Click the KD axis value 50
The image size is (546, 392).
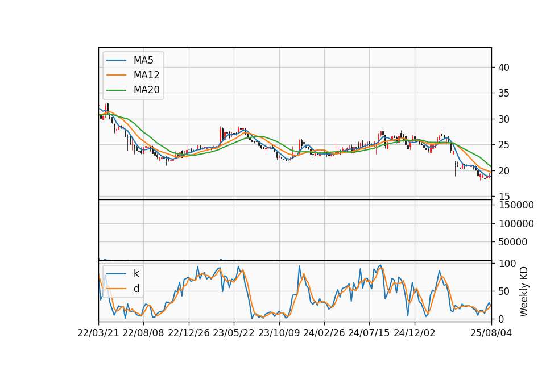[503, 291]
